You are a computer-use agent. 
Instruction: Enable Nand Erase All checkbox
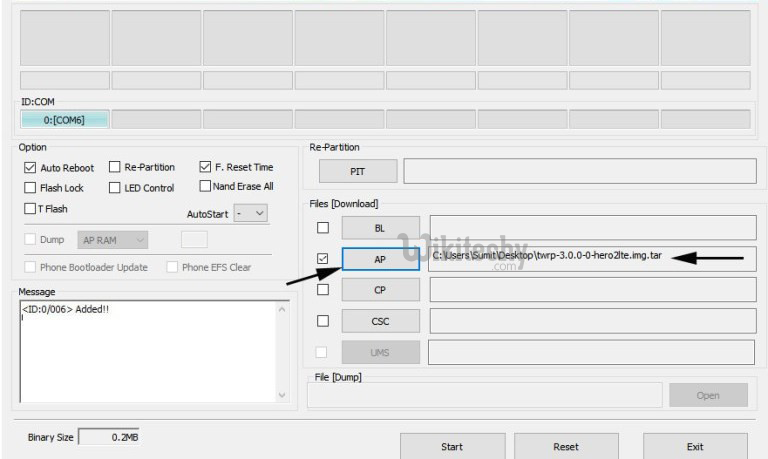click(x=205, y=186)
